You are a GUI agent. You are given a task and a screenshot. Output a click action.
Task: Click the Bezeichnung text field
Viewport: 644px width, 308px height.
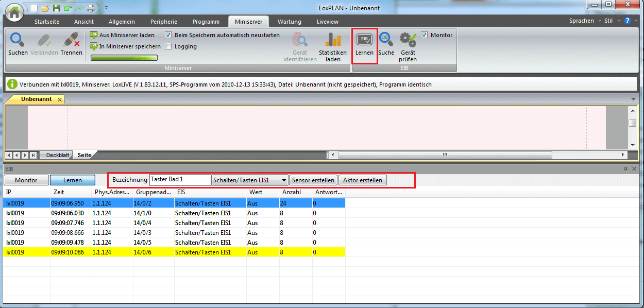[x=180, y=180]
